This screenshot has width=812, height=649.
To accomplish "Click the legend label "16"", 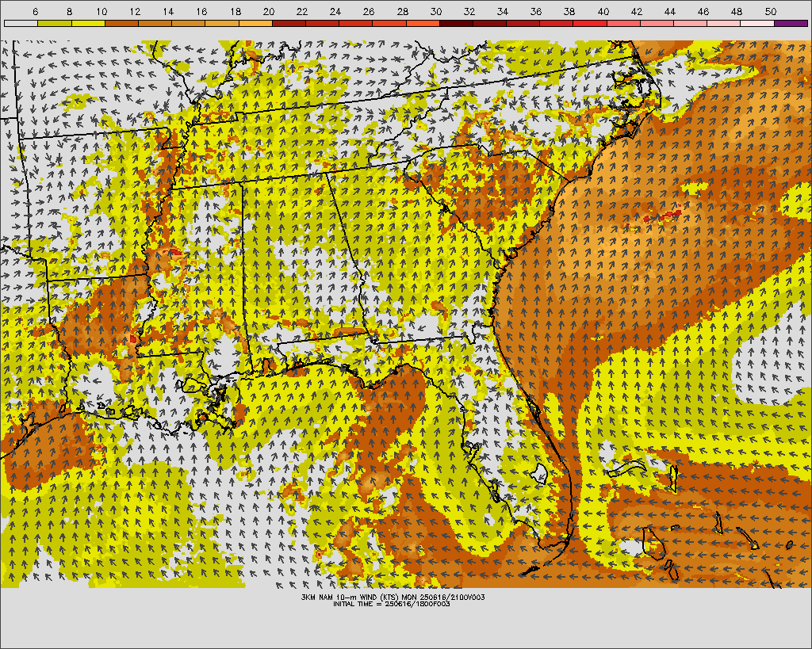I will click(x=201, y=11).
